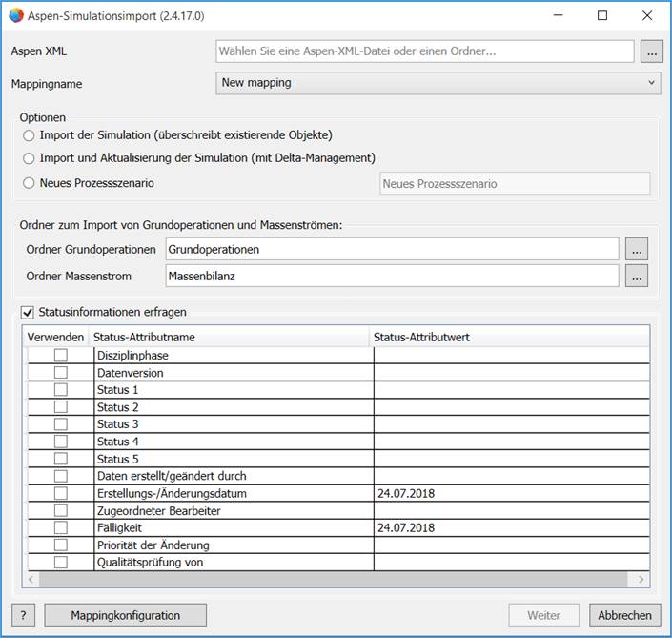Screen dimensions: 672x638
Task: Click the Aspen XML file path field
Action: point(425,51)
